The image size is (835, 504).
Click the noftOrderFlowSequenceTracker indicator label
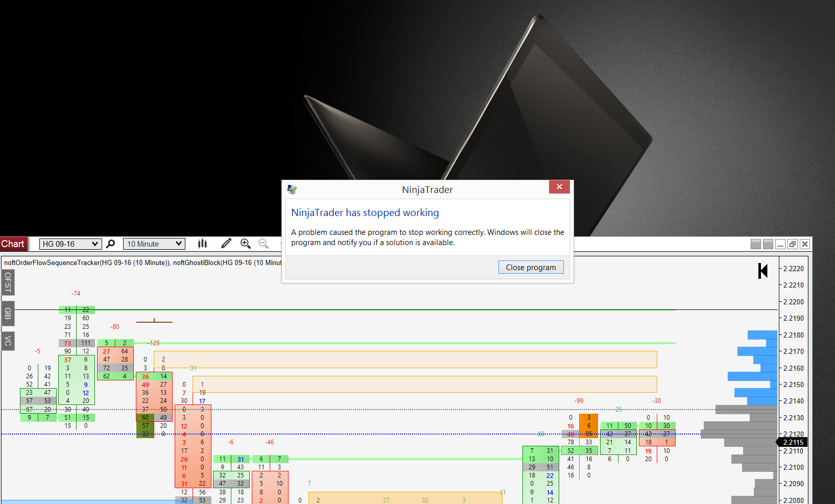(x=87, y=262)
